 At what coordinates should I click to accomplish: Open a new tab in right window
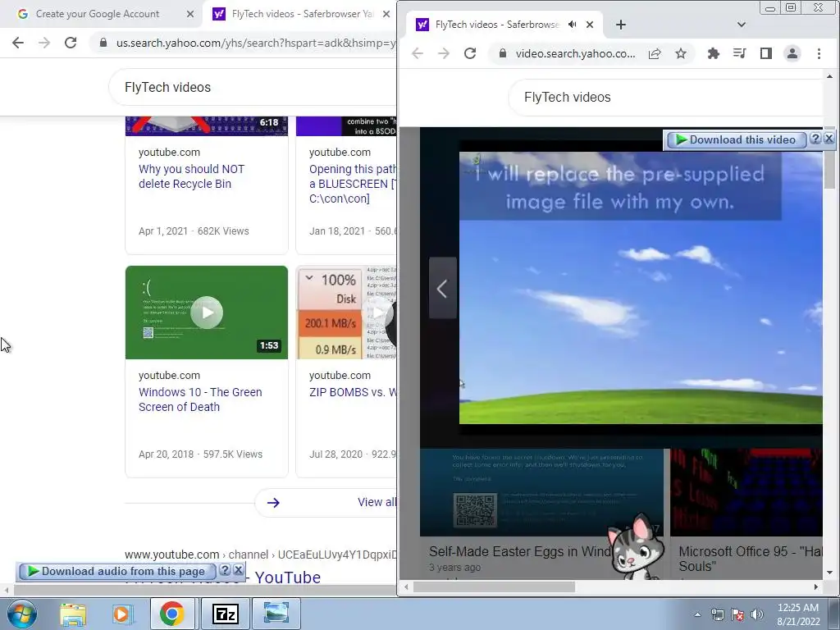(x=620, y=25)
